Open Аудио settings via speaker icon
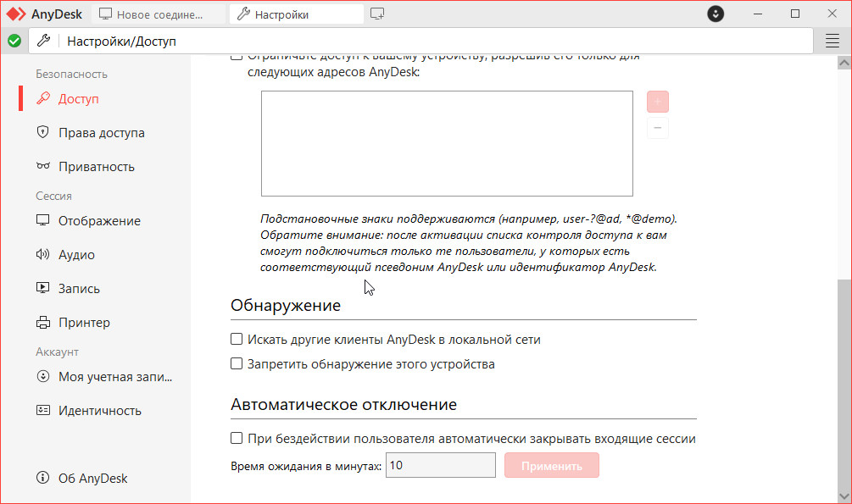852x504 pixels. pos(43,255)
